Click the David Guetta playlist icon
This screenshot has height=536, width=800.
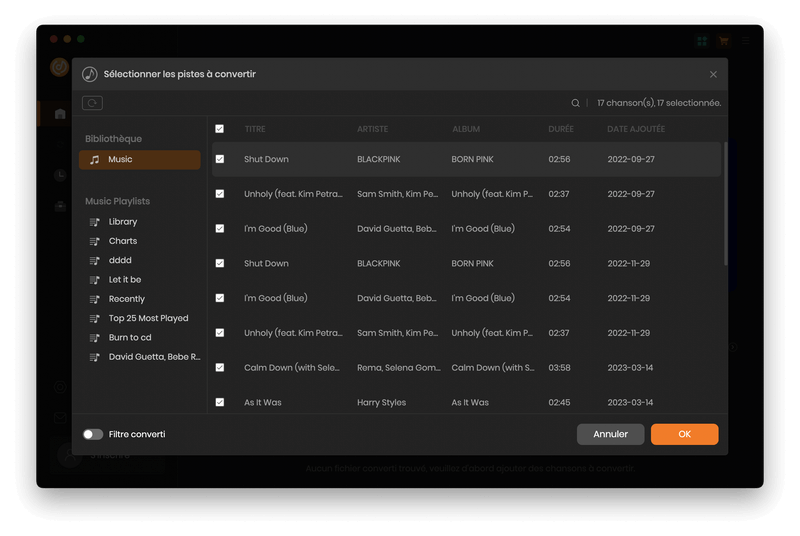(94, 357)
